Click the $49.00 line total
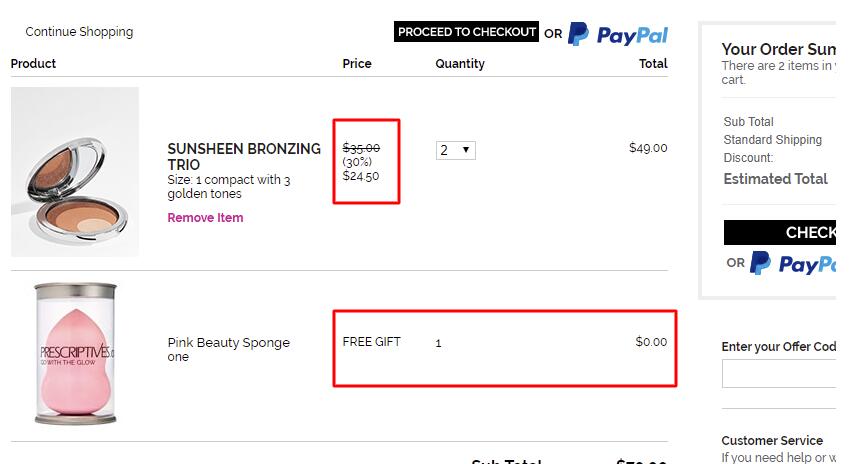 tap(648, 148)
